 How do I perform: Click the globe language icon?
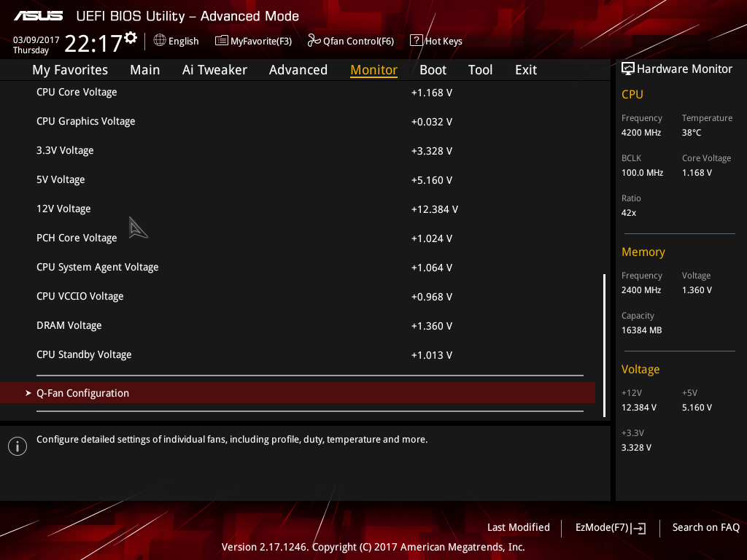[160, 41]
